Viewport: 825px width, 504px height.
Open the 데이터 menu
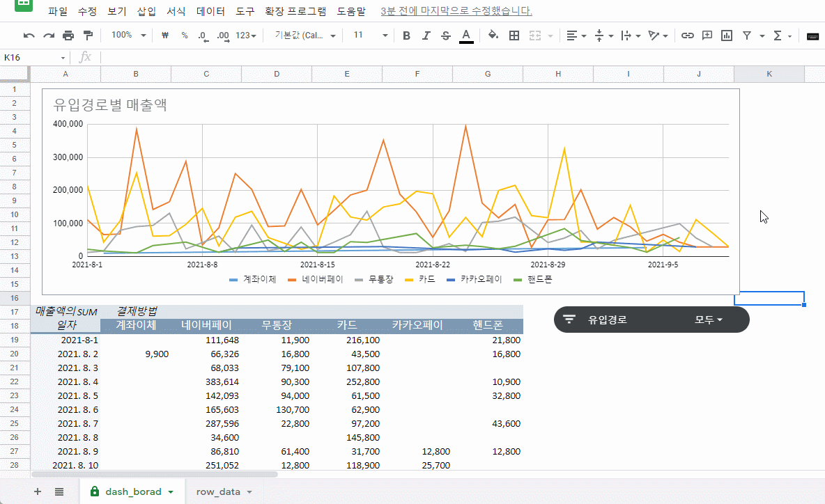click(x=210, y=11)
